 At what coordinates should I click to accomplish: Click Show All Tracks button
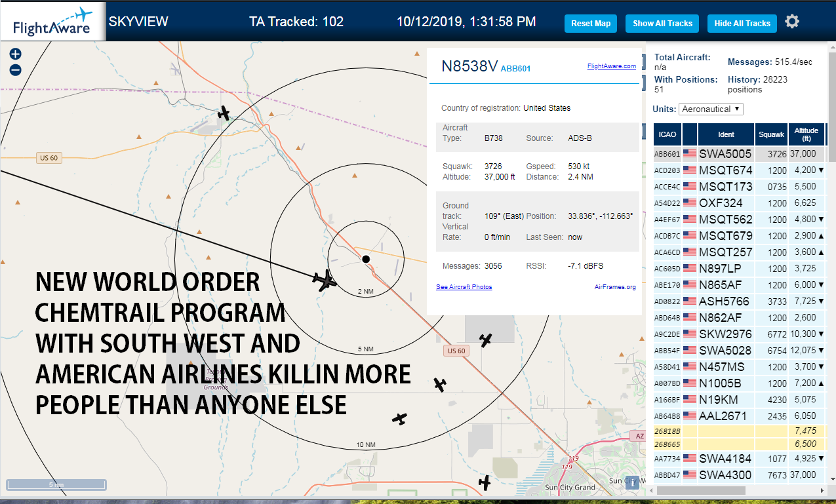[x=662, y=24]
